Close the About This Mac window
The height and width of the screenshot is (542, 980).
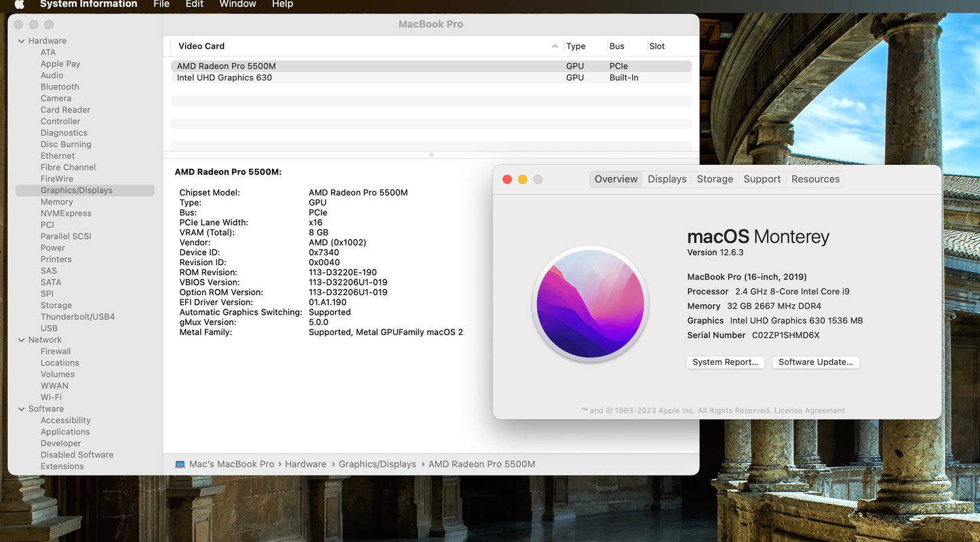click(x=507, y=180)
